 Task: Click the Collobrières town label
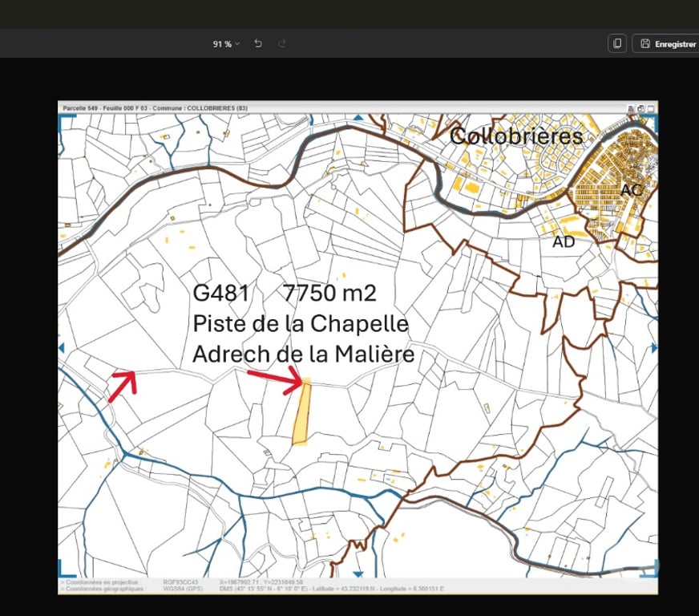coord(515,136)
